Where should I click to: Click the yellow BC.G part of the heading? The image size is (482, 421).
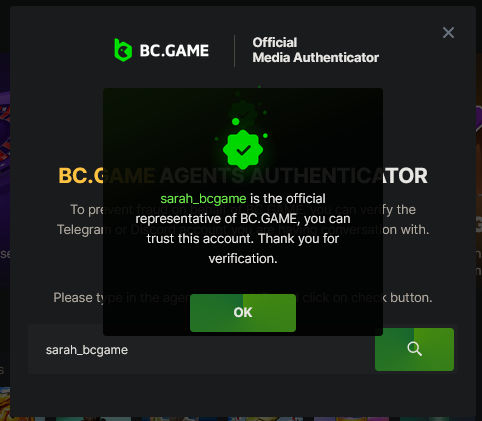tap(80, 176)
